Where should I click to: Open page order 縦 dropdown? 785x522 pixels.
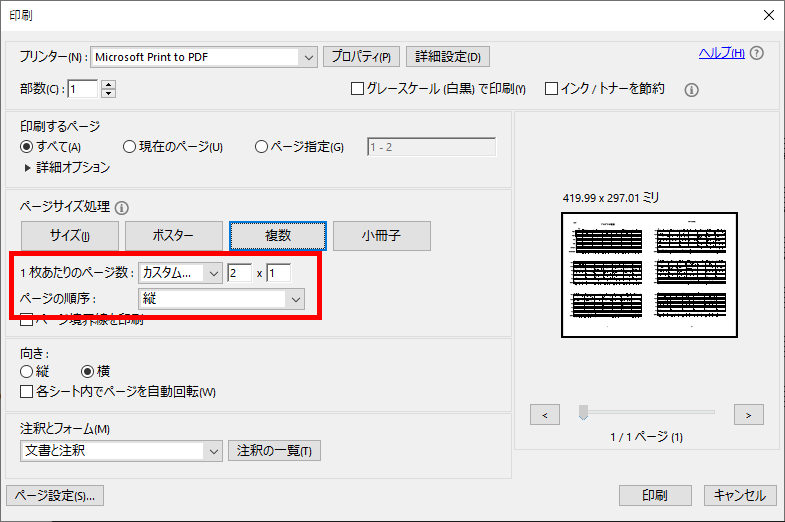pyautogui.click(x=221, y=299)
